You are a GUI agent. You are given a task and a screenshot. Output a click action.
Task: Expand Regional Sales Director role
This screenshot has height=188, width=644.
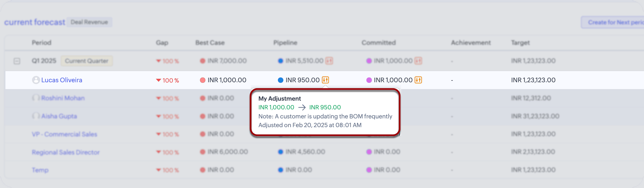pyautogui.click(x=66, y=152)
